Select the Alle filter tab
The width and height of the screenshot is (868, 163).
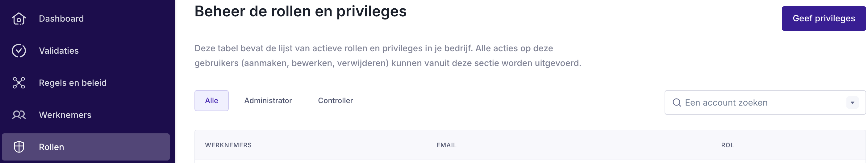pyautogui.click(x=211, y=101)
